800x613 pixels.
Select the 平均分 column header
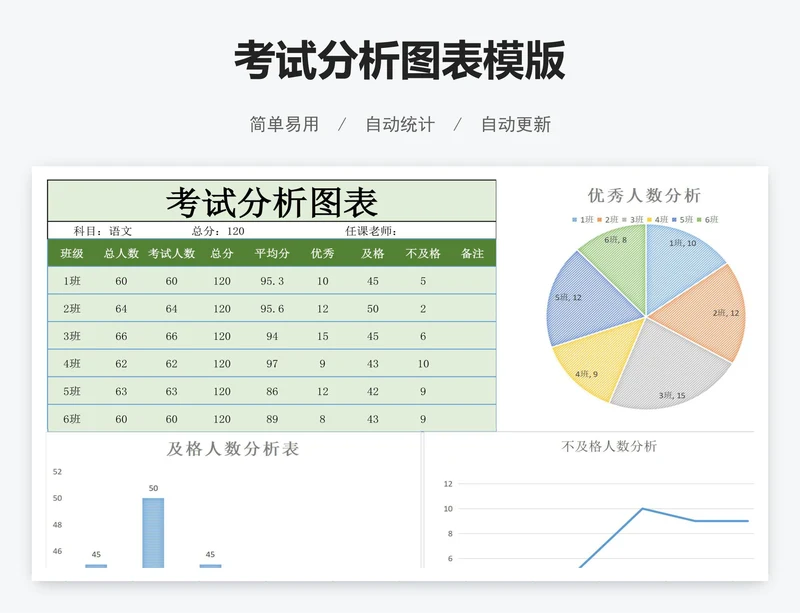[x=272, y=253]
